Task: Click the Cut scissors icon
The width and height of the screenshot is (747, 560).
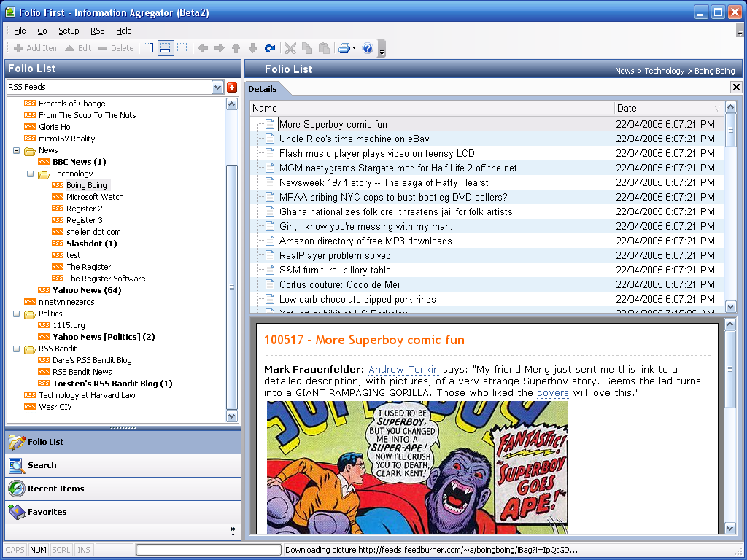Action: pyautogui.click(x=290, y=48)
